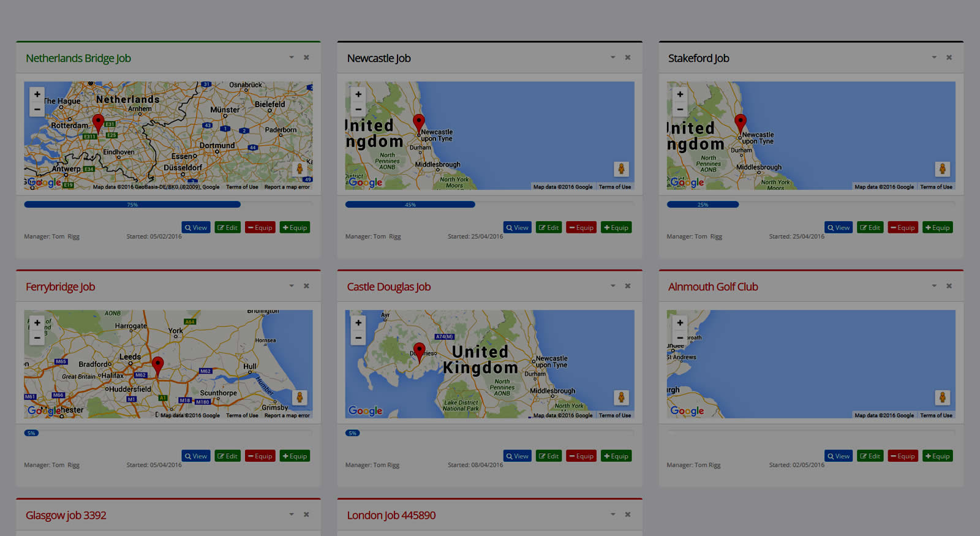980x536 pixels.
Task: Zoom in on Castle Douglas Job map
Action: pyautogui.click(x=358, y=323)
